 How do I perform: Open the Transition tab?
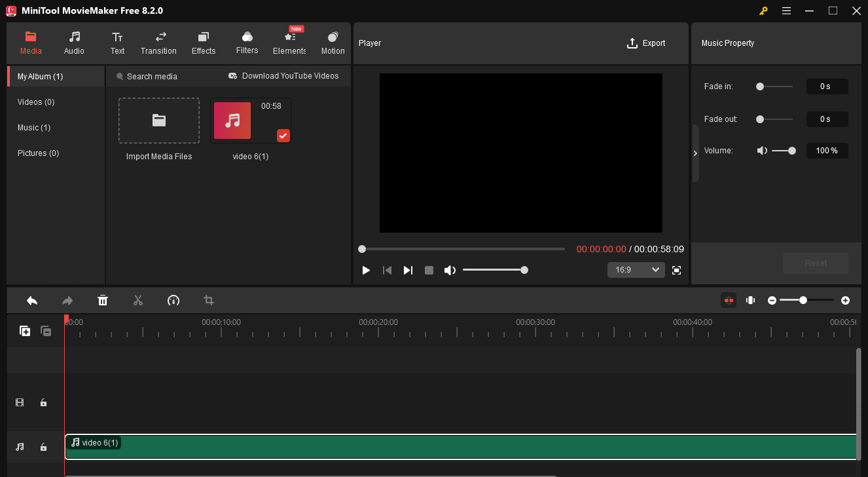(158, 43)
